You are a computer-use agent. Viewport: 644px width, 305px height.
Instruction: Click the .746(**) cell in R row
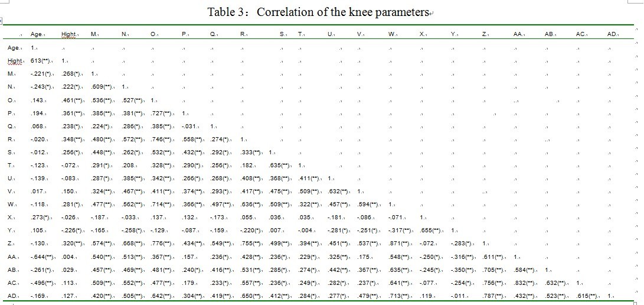161,139
